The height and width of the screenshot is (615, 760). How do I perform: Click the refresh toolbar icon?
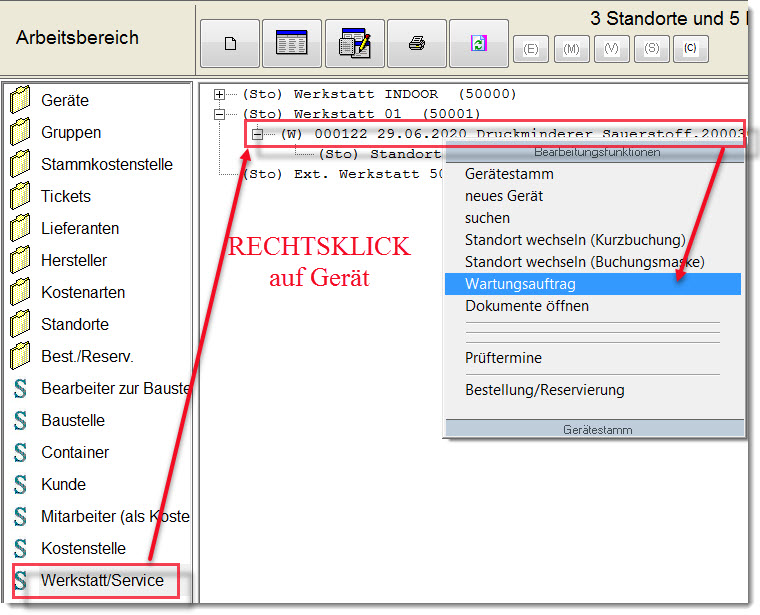[x=479, y=44]
